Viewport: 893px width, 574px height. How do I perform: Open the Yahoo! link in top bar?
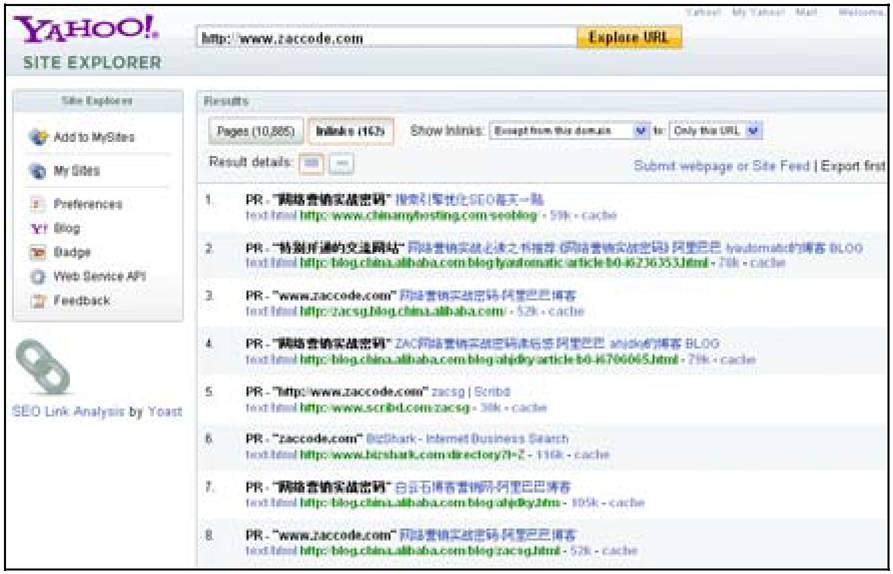pos(703,13)
